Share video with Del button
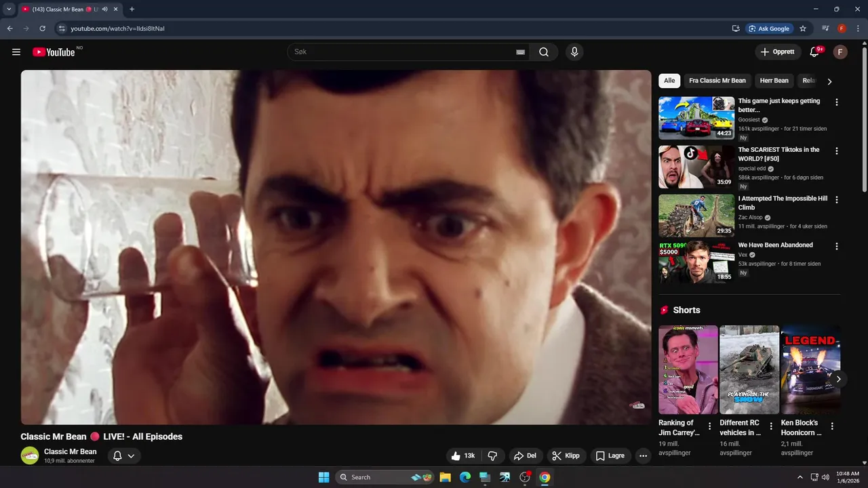This screenshot has width=868, height=488. click(525, 456)
